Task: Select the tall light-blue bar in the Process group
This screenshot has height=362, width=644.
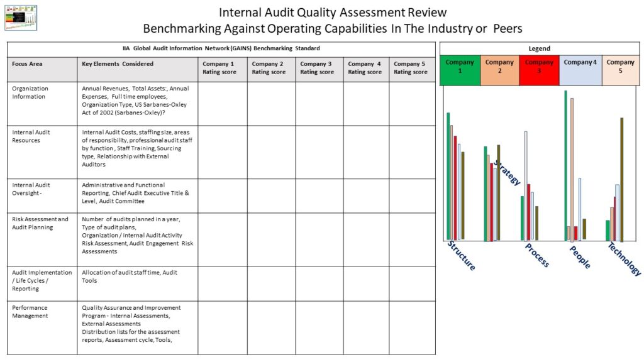Action: tap(526, 186)
